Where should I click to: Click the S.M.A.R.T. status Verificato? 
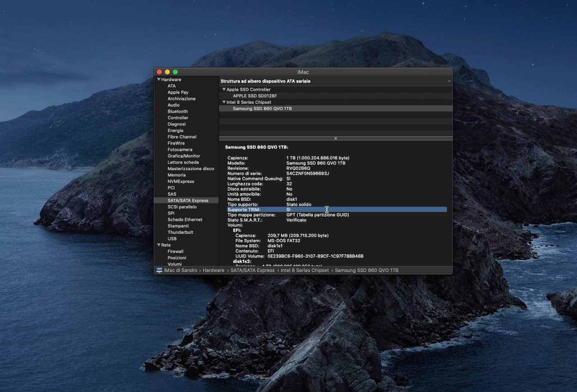tap(296, 220)
